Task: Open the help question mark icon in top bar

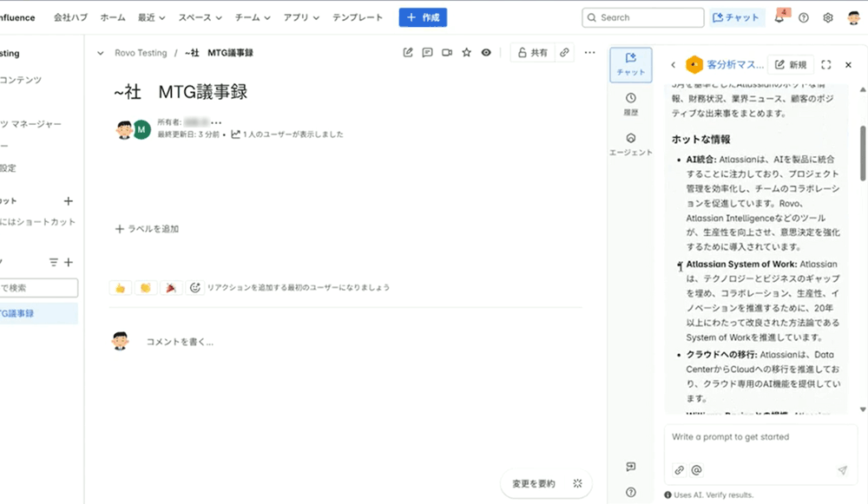Action: tap(804, 17)
